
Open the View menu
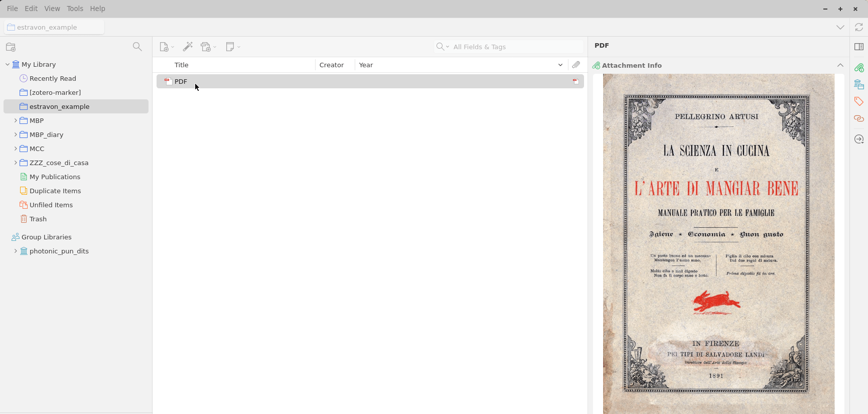[x=52, y=9]
